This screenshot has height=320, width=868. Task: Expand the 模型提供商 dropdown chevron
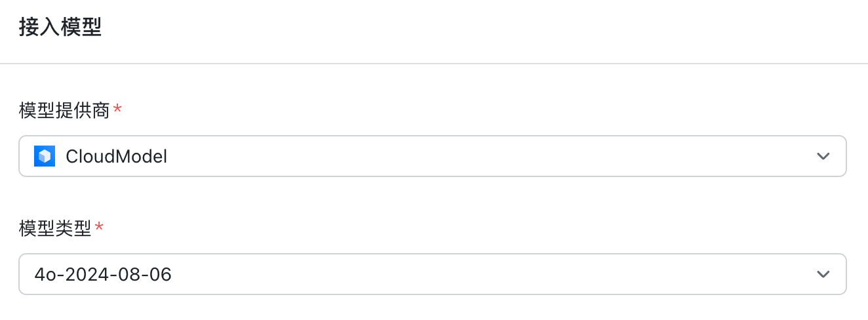pyautogui.click(x=823, y=156)
